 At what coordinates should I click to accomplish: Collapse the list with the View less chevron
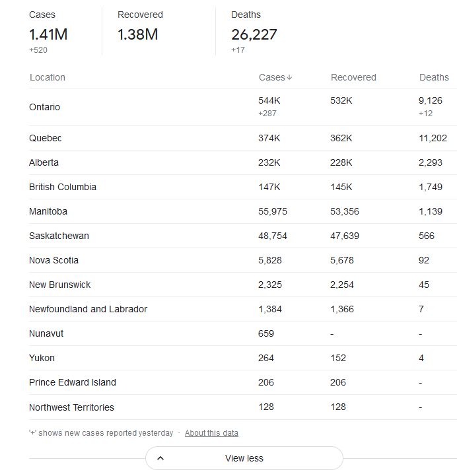pos(160,458)
